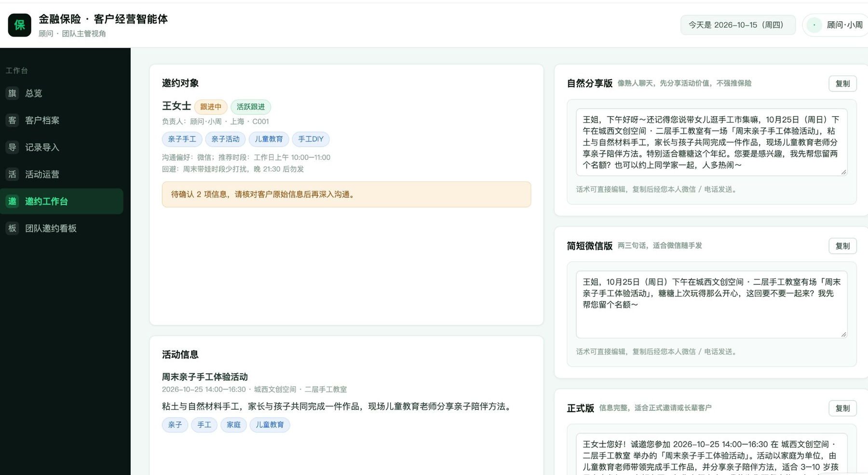
Task: Click the date pill 今天是 2026-10-15
Action: point(738,25)
